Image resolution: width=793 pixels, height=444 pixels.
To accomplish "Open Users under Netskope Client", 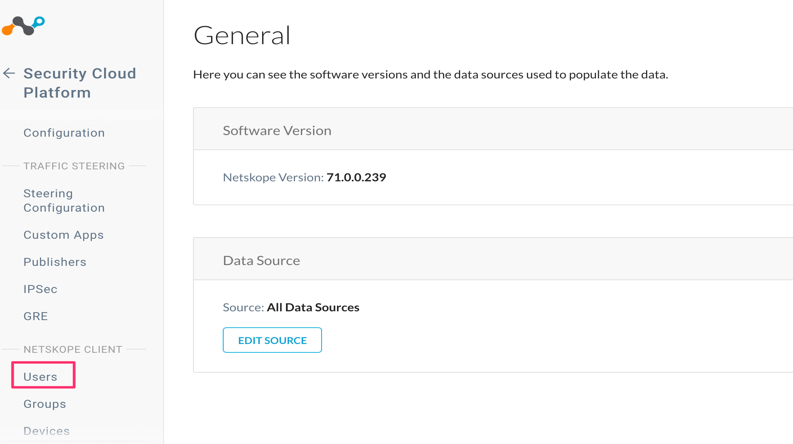I will pyautogui.click(x=41, y=377).
